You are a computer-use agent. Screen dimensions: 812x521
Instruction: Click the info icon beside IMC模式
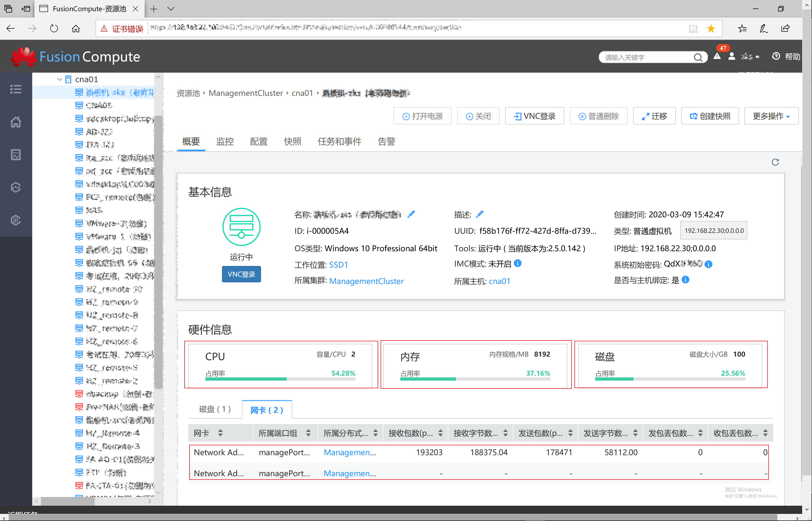pos(517,263)
